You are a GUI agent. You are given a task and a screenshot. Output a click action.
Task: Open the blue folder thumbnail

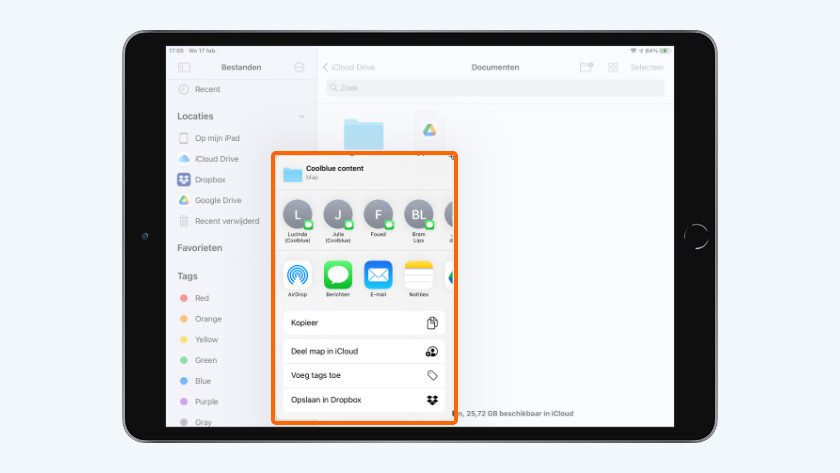[364, 134]
